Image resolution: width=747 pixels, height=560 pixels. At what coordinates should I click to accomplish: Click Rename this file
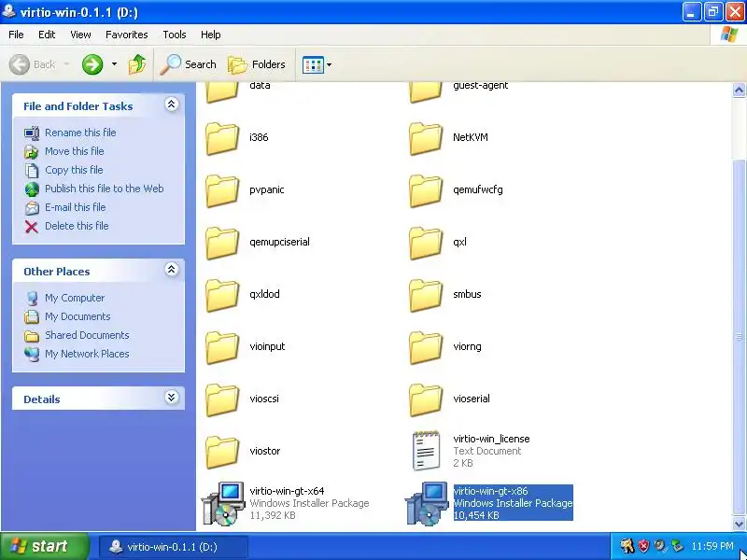coord(80,133)
